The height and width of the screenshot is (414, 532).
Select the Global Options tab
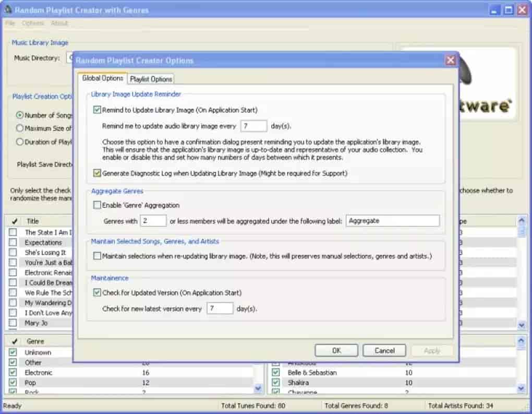[103, 78]
